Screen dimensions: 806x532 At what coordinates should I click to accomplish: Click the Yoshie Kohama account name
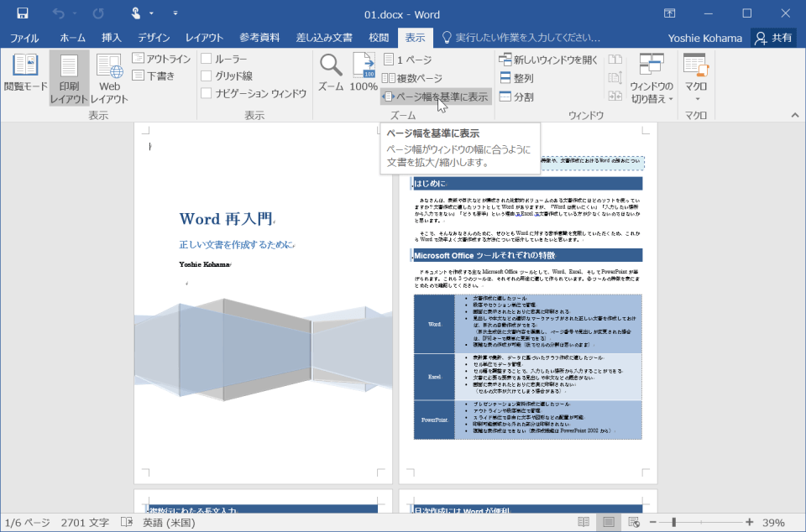[704, 38]
